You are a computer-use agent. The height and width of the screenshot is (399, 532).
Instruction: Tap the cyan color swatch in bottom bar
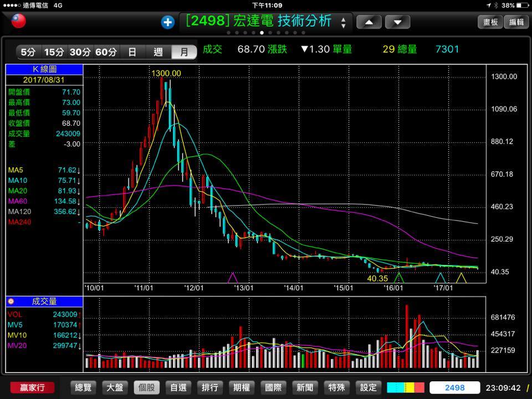click(394, 387)
